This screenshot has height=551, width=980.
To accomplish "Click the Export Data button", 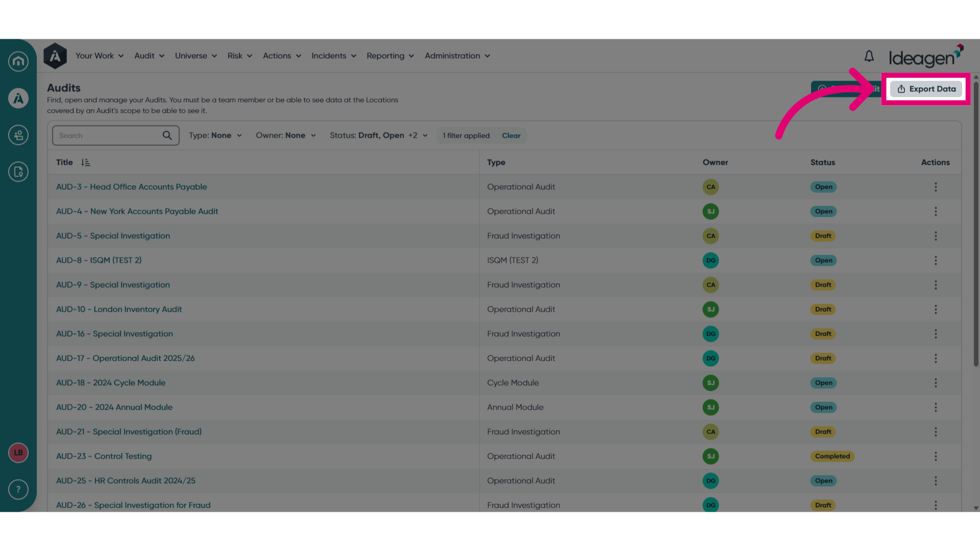I will point(926,89).
